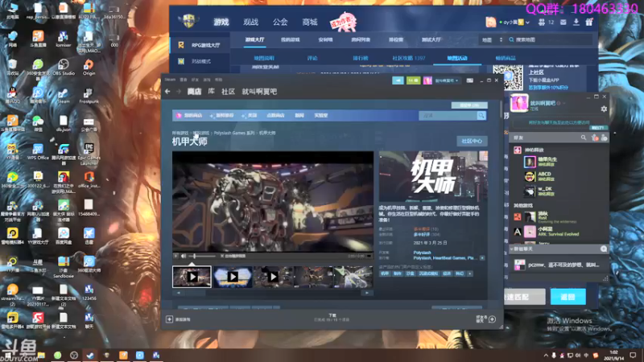The width and height of the screenshot is (644, 362).
Task: Select the first trailer thumbnail
Action: point(192,277)
